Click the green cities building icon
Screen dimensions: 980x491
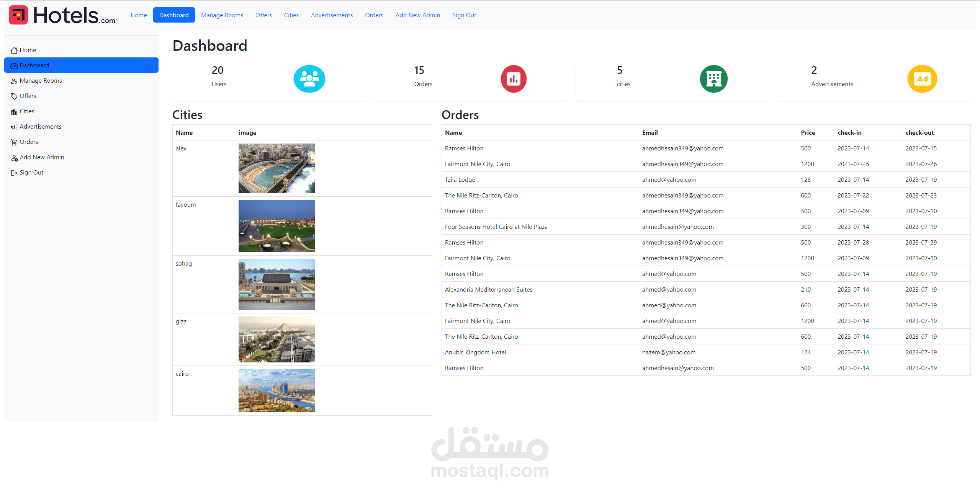coord(713,79)
